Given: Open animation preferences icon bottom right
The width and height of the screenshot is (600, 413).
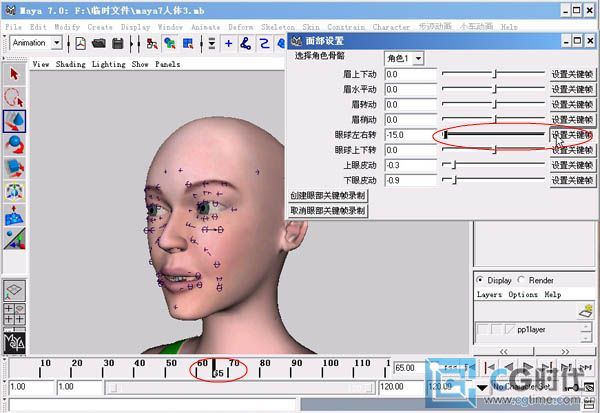Looking at the screenshot, I should tap(590, 388).
